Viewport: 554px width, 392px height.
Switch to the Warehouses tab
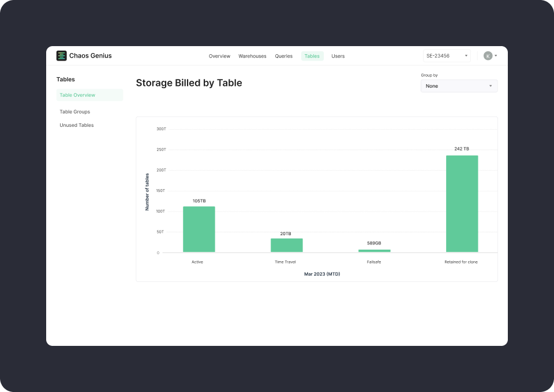click(x=252, y=56)
